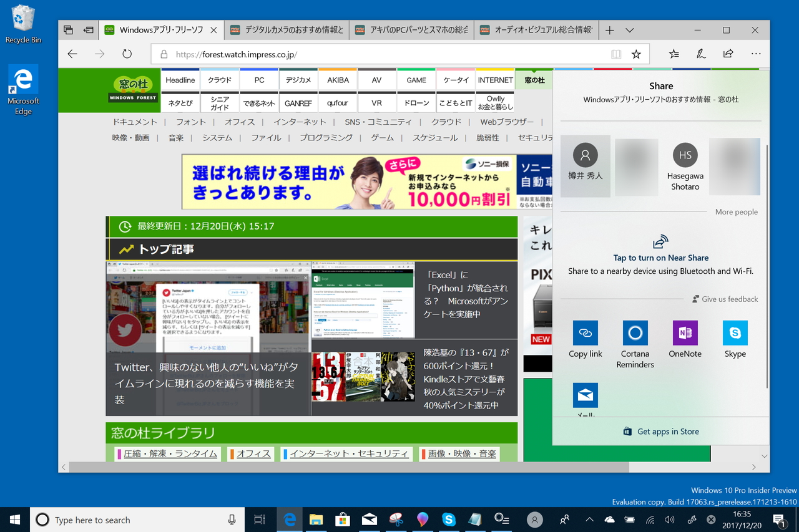Create a Cortana Reminder from the Share panel
Image resolution: width=799 pixels, height=532 pixels.
tap(635, 334)
